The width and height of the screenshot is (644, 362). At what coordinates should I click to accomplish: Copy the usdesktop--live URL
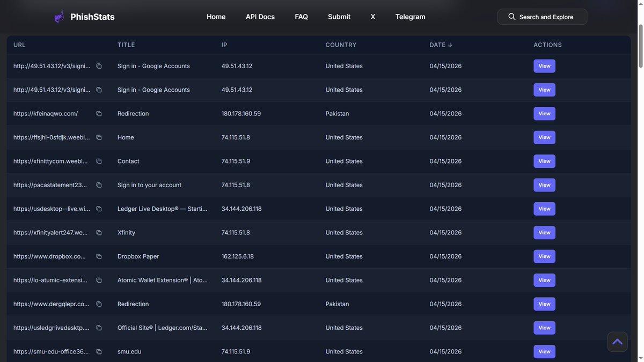tap(99, 209)
